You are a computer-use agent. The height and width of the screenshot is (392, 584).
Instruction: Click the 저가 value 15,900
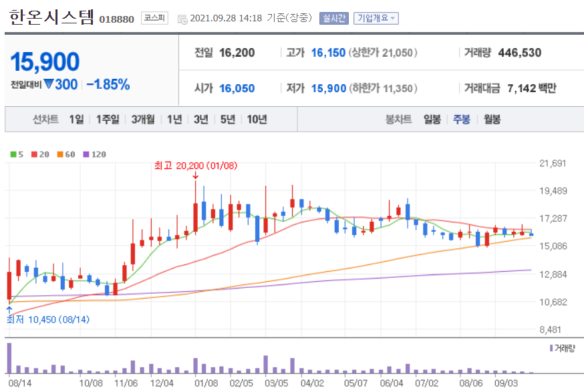pos(329,89)
